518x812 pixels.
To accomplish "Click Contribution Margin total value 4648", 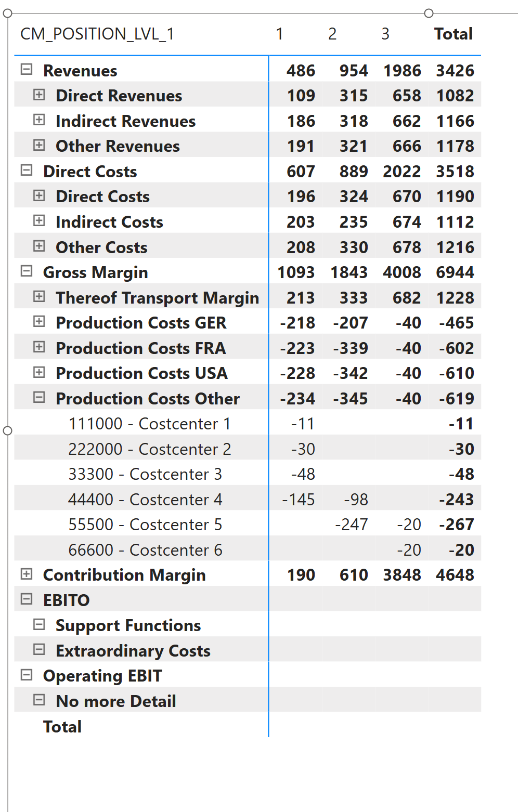I will [455, 575].
